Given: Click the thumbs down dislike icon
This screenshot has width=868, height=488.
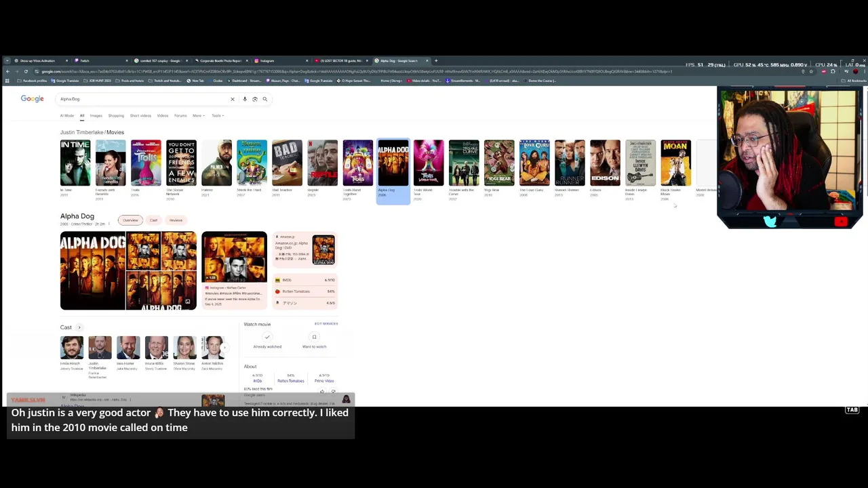Looking at the screenshot, I should (333, 391).
